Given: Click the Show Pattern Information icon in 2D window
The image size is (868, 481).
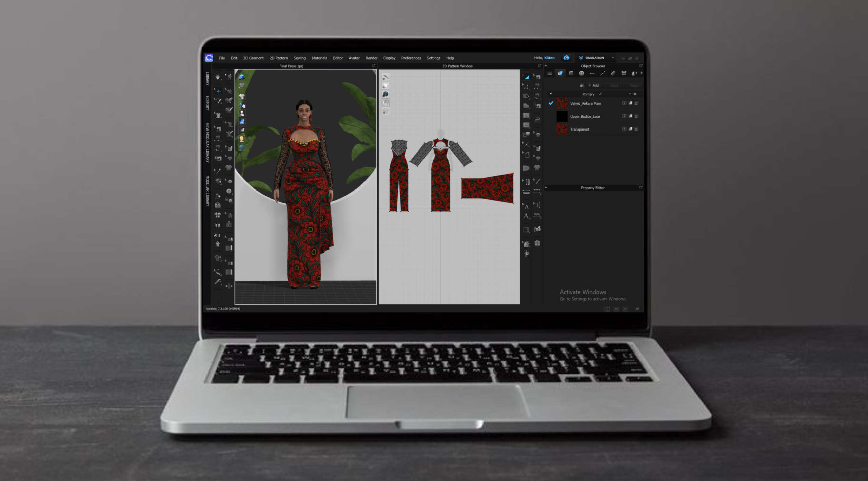Looking at the screenshot, I should [386, 94].
